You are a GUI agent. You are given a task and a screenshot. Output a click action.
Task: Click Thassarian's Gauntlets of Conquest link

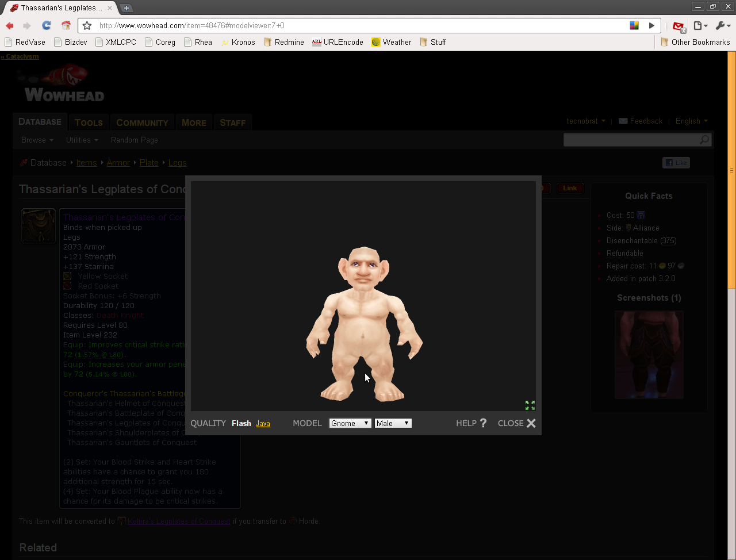click(132, 443)
